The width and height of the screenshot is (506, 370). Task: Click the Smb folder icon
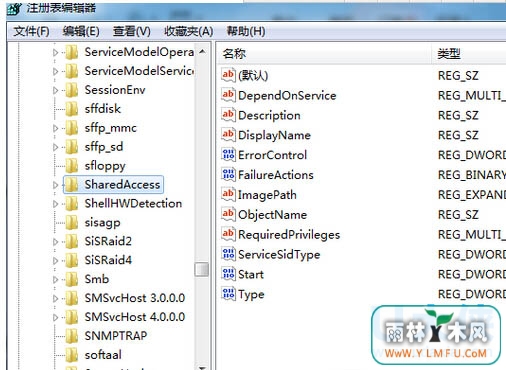tap(72, 279)
